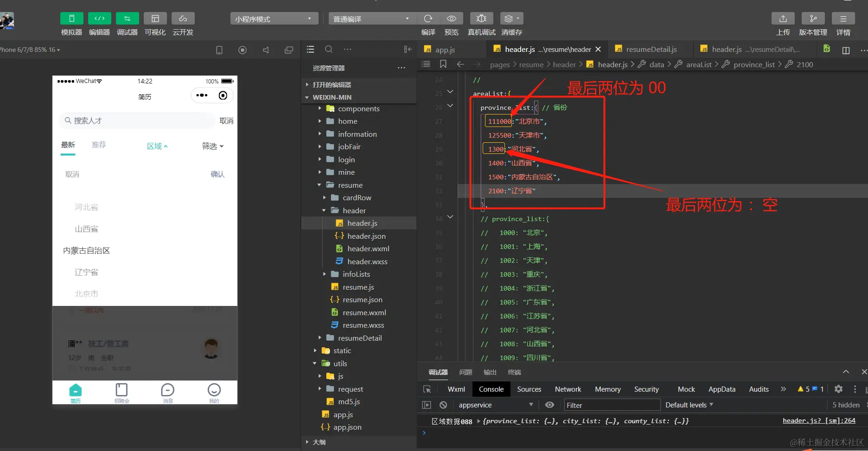Toggle the editor panel (编辑器)
Viewport: 868px width, 451px height.
pyautogui.click(x=99, y=19)
